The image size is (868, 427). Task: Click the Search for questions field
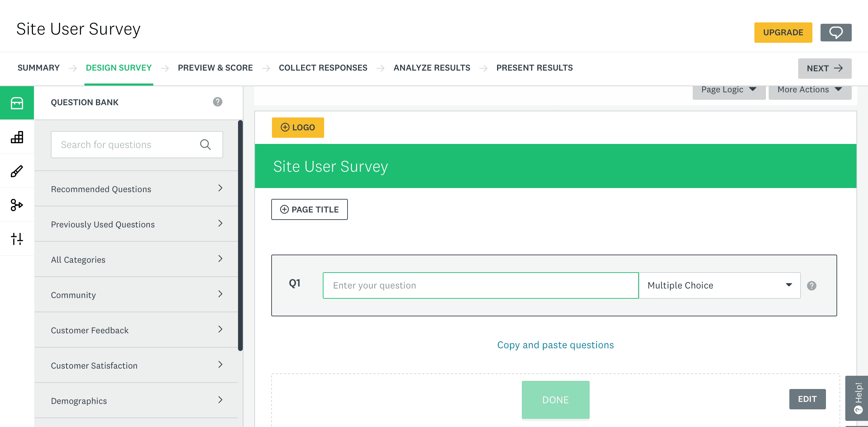(x=137, y=145)
